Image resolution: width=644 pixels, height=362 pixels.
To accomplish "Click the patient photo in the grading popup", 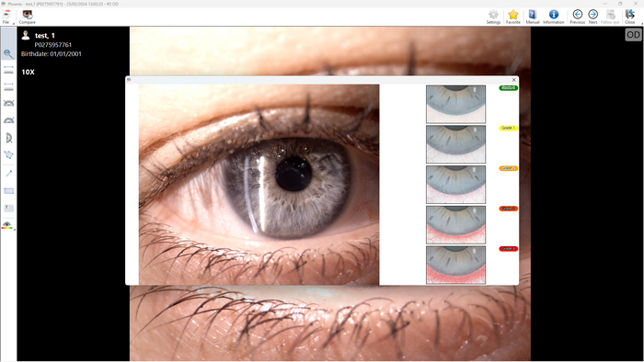I will [259, 185].
